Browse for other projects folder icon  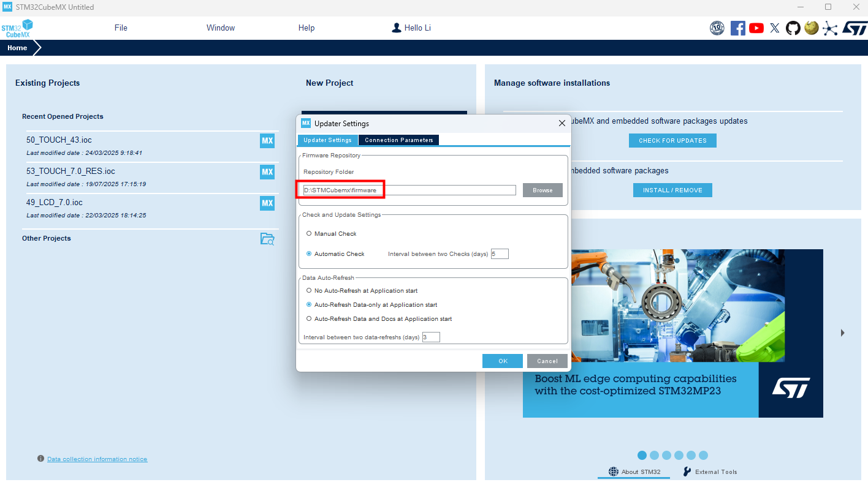point(267,239)
